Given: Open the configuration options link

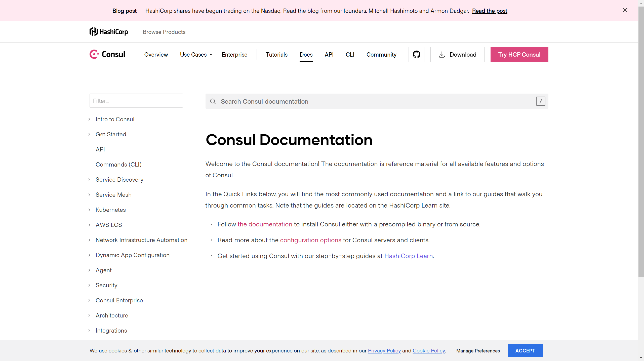Looking at the screenshot, I should (x=311, y=240).
